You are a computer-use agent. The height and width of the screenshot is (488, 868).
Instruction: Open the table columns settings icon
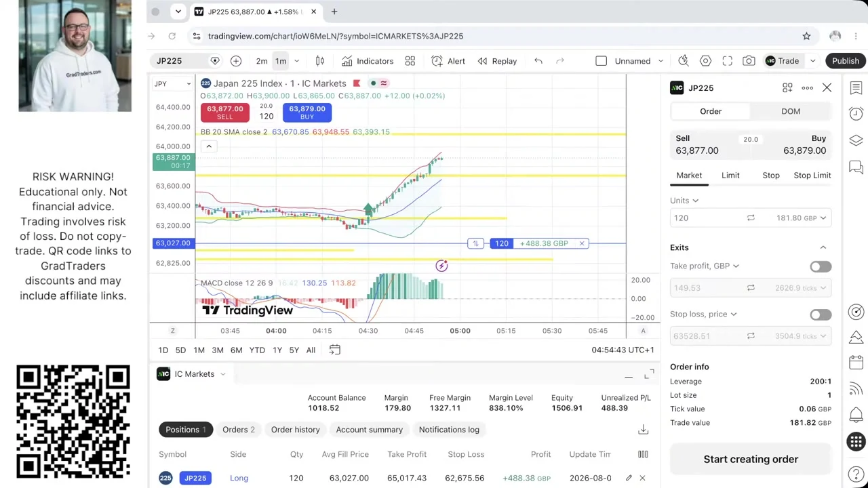pos(643,454)
